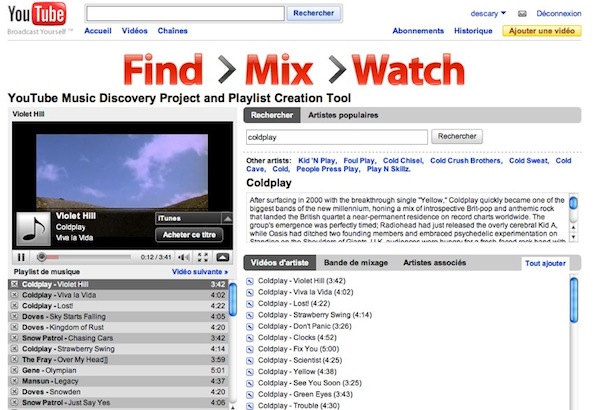Add Coldplay - Viva la Vida (4:02) icon
The image size is (600, 410).
tap(250, 293)
